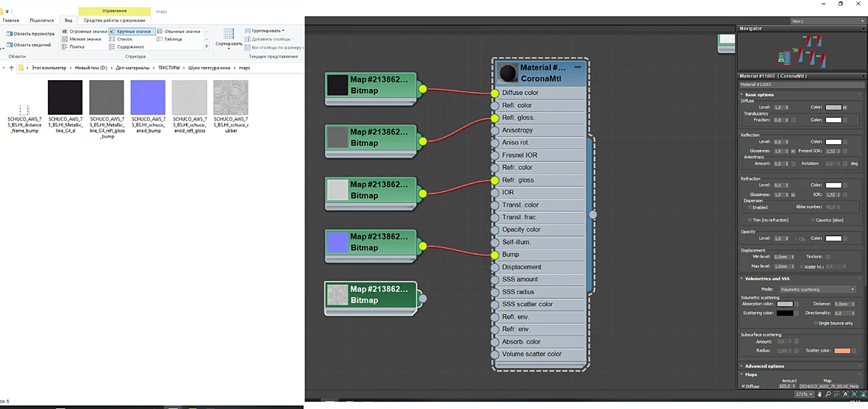Open the Volumetric scattering mode dropdown

click(817, 289)
